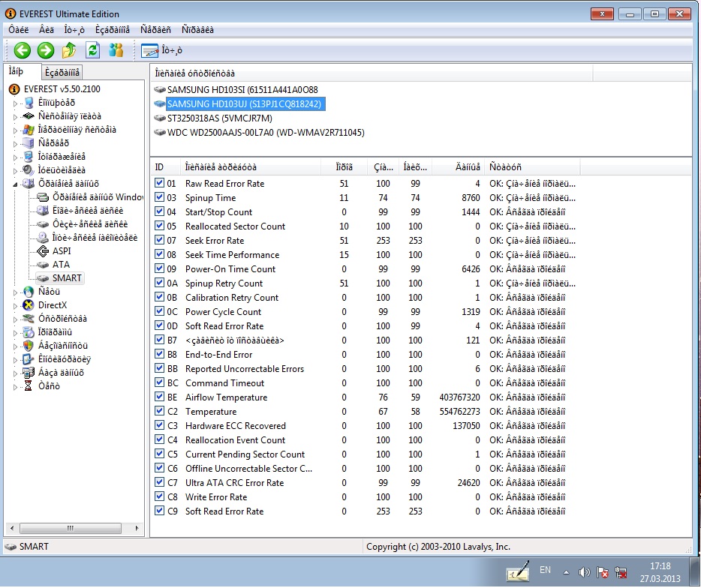Click the green Forward arrow toolbar button
The image size is (701, 588).
(x=46, y=50)
